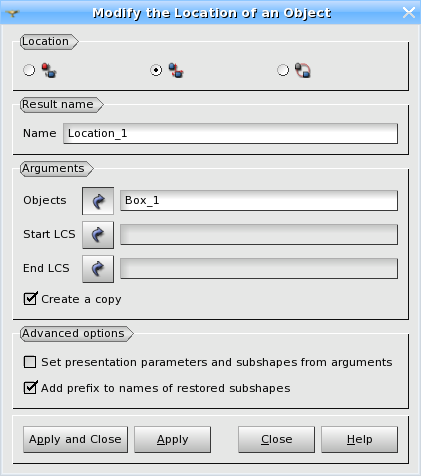
Task: Click the Close button at bottom
Action: [276, 439]
